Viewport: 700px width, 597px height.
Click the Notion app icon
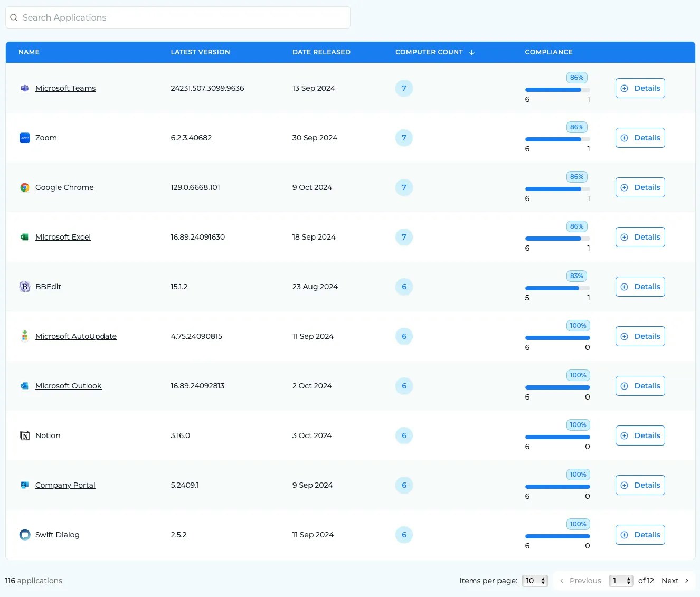[24, 435]
